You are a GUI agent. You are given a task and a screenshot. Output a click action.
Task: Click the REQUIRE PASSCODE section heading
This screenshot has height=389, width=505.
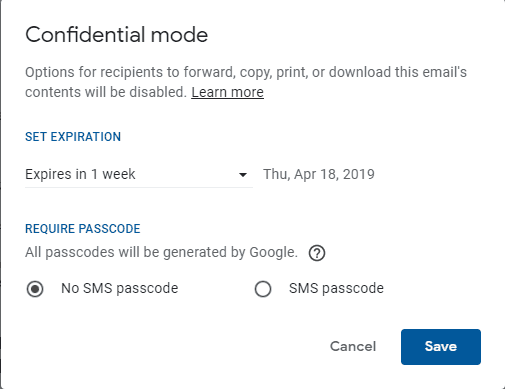(83, 229)
